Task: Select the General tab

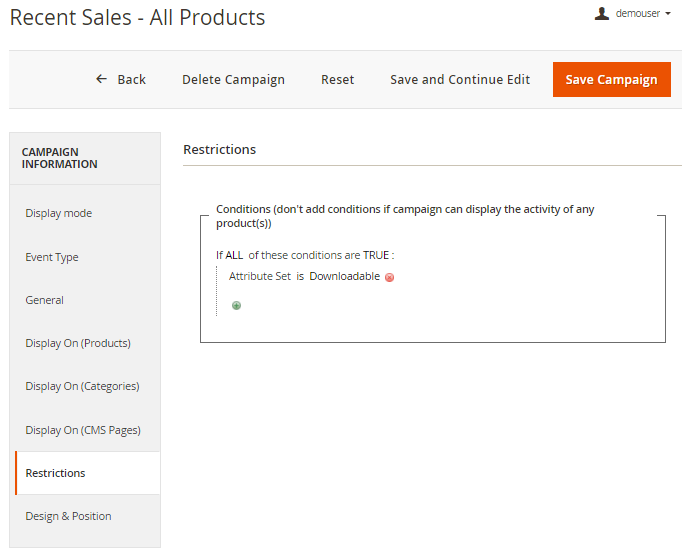Action: tap(45, 300)
